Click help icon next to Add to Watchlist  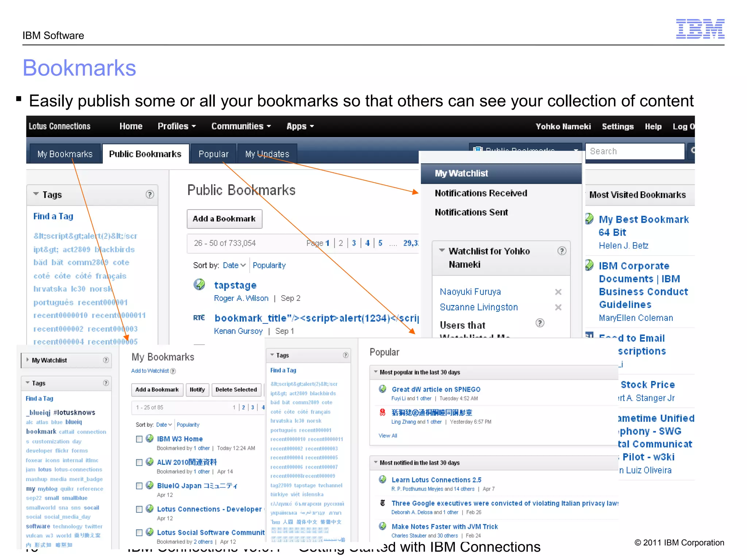[x=173, y=371]
